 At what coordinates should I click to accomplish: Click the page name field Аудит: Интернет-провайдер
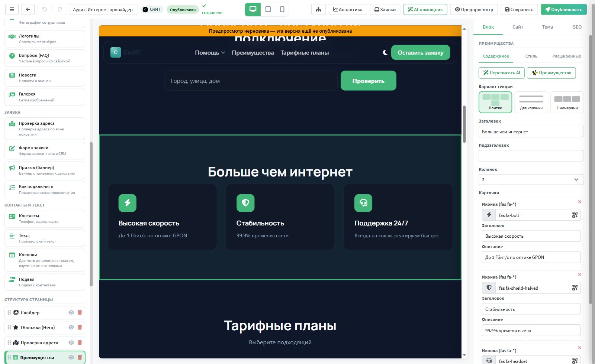104,10
